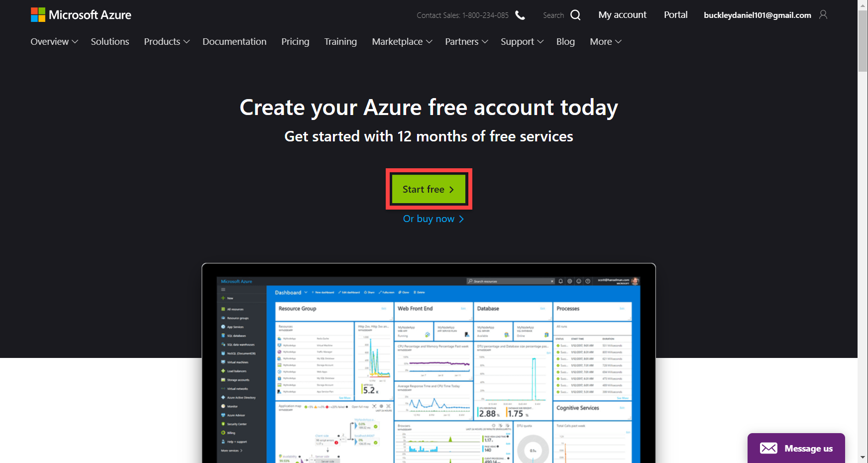Visit the Blog

point(565,42)
